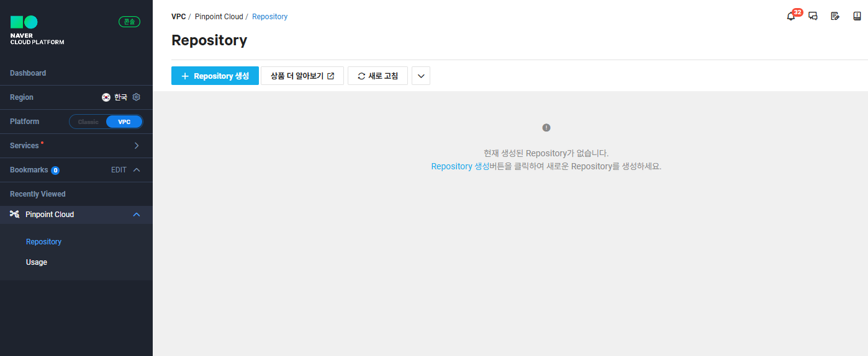Select Usage in the sidebar

point(37,262)
